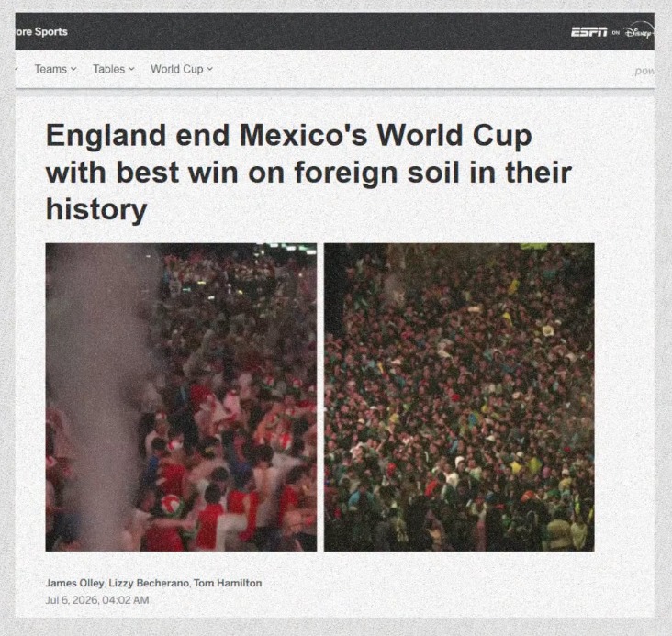Open the left crowd celebration photo
Screen dimensions: 672x636
(181, 396)
